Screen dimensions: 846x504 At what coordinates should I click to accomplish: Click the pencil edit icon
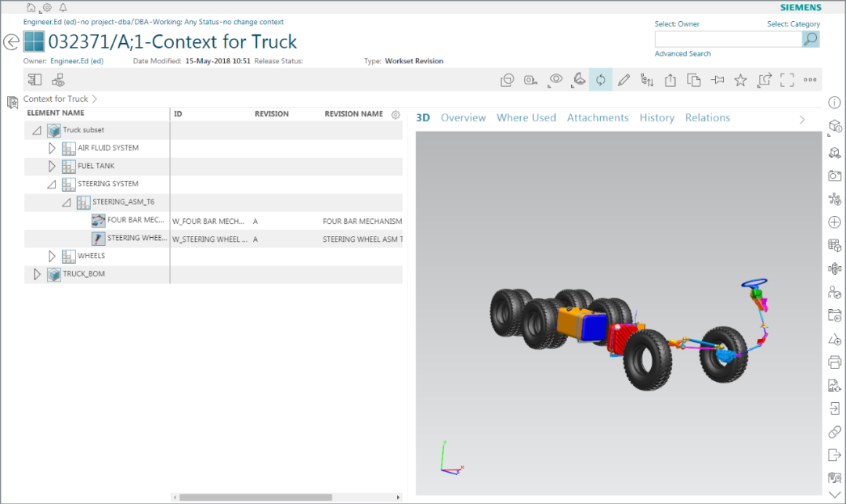tap(624, 80)
